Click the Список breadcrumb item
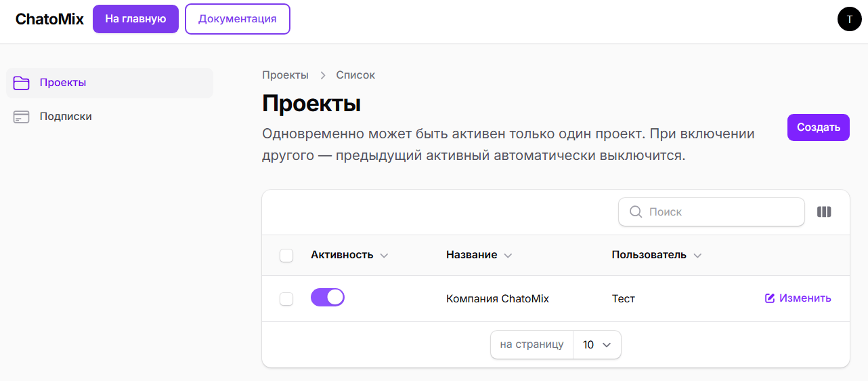 pyautogui.click(x=355, y=75)
